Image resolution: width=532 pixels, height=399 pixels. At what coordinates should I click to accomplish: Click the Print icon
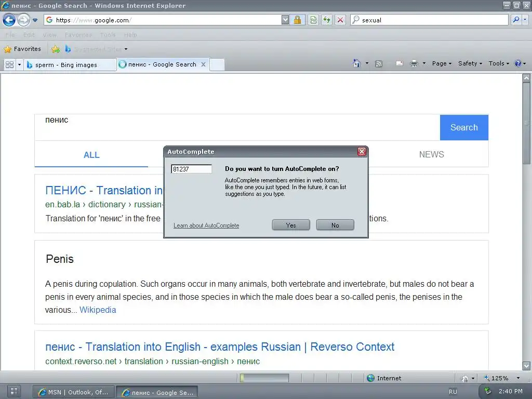point(414,63)
